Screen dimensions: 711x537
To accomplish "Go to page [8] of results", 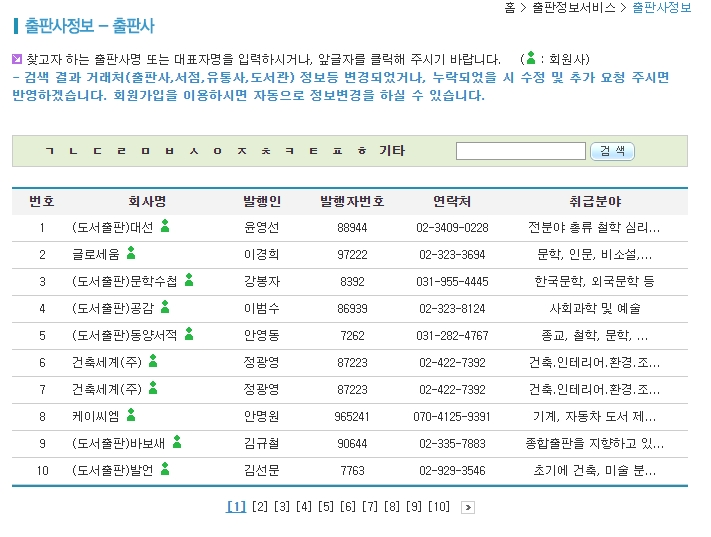I will [x=392, y=507].
